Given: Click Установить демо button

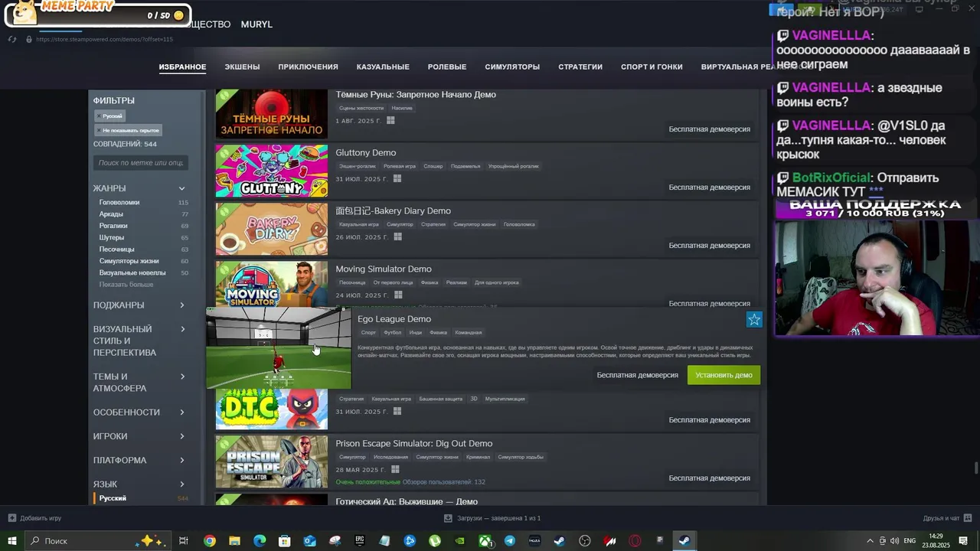Looking at the screenshot, I should tap(724, 375).
